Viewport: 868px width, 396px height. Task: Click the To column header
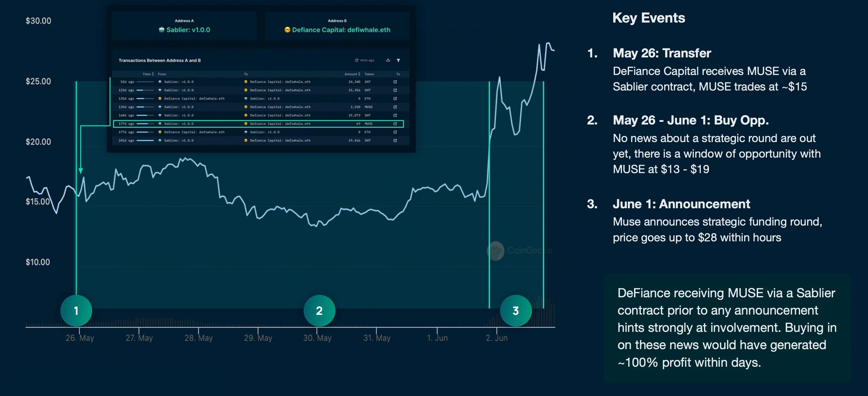tap(246, 74)
